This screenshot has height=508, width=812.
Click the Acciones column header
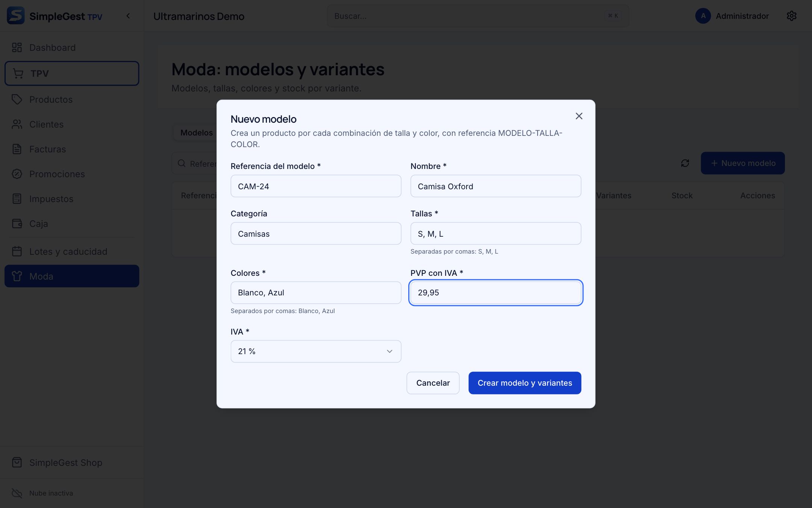click(757, 196)
